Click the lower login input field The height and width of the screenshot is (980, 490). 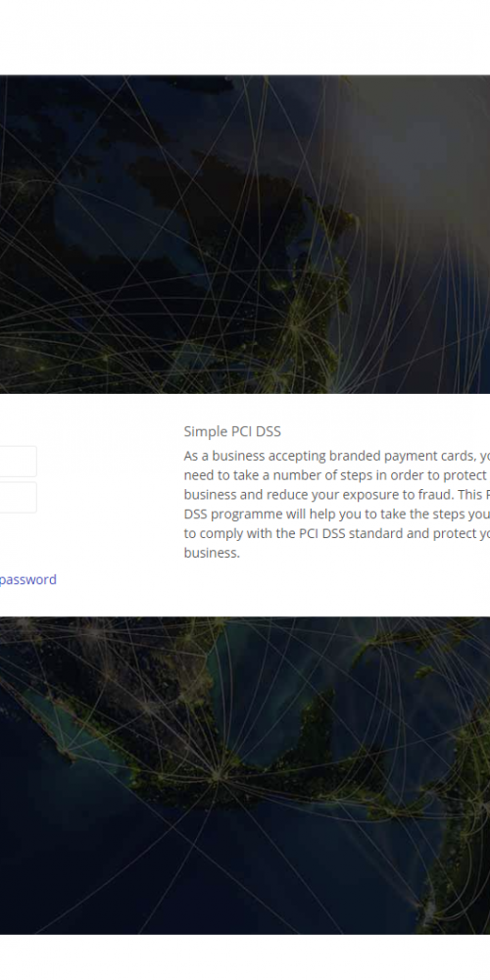click(18, 498)
